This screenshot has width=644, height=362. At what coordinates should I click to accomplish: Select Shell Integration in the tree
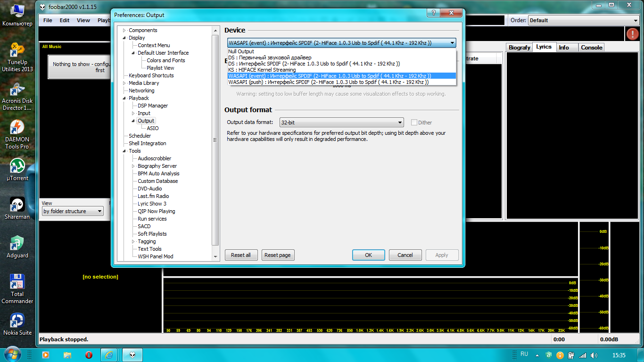tap(148, 143)
